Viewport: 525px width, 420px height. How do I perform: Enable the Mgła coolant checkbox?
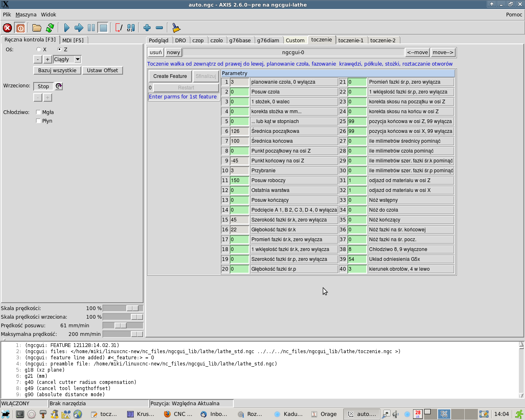coord(38,112)
